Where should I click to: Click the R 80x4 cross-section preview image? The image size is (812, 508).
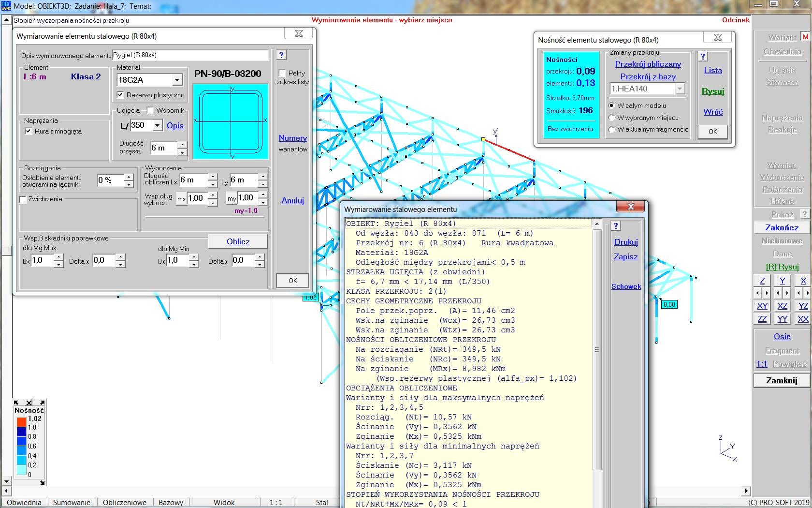coord(231,121)
